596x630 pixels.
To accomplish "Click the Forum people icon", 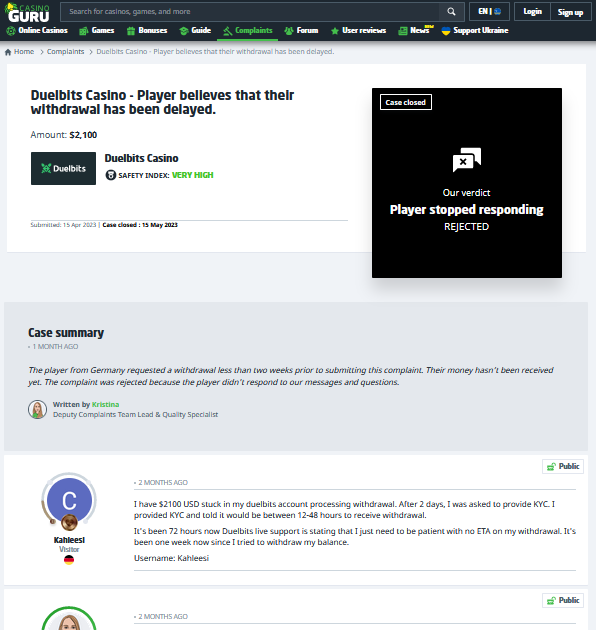I will click(289, 31).
